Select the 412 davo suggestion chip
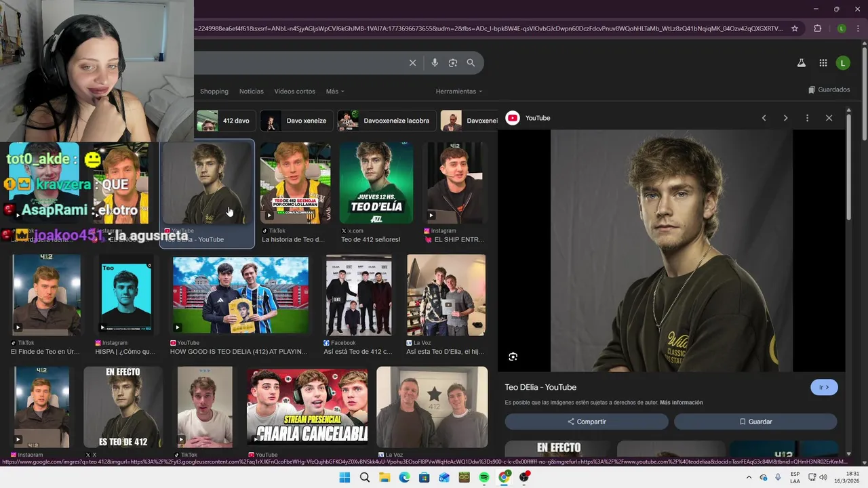868x488 pixels. point(227,121)
